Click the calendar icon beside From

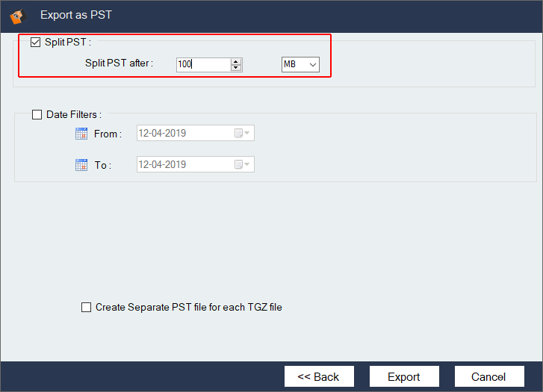[81, 134]
